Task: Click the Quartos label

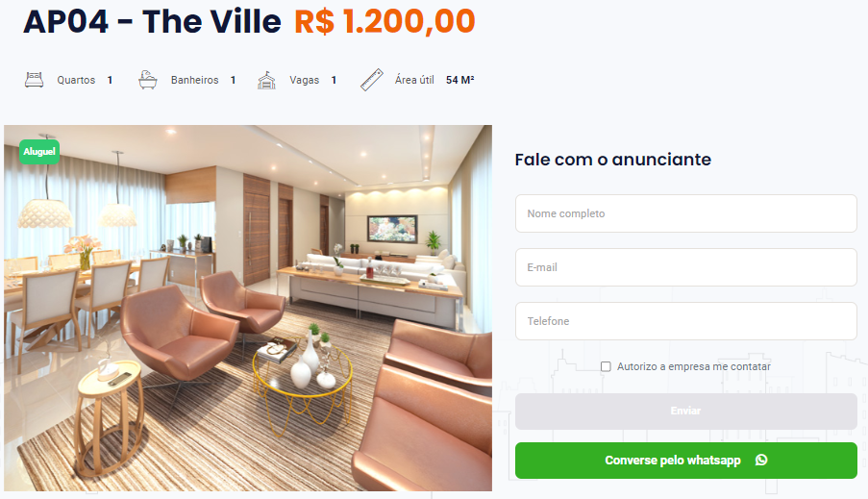Action: click(76, 81)
